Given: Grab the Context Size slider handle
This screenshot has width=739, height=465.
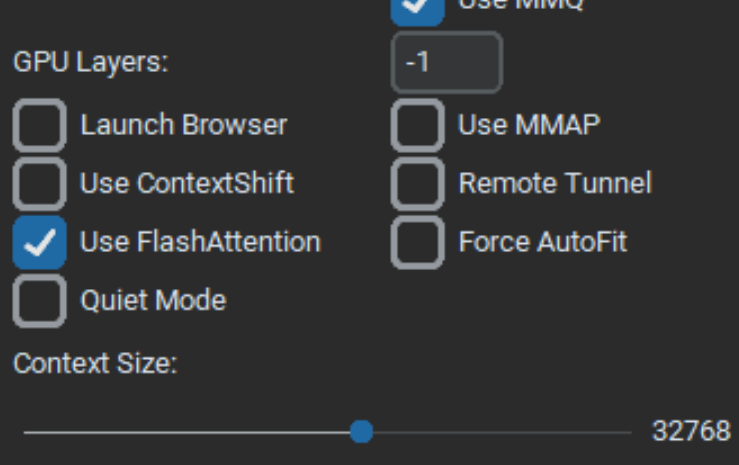Looking at the screenshot, I should (361, 432).
